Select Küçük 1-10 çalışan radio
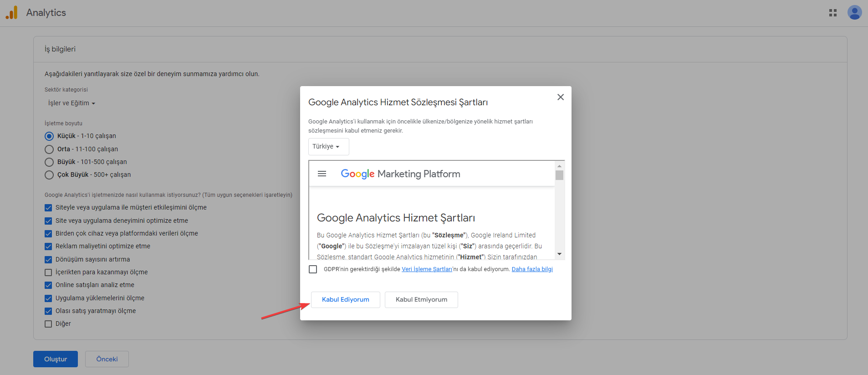868x375 pixels. click(49, 136)
